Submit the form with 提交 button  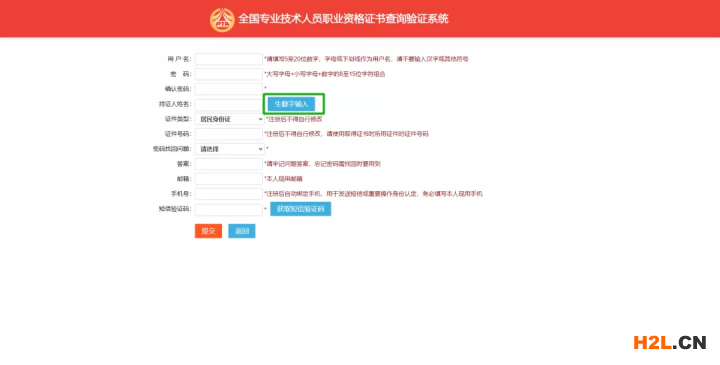click(x=208, y=231)
